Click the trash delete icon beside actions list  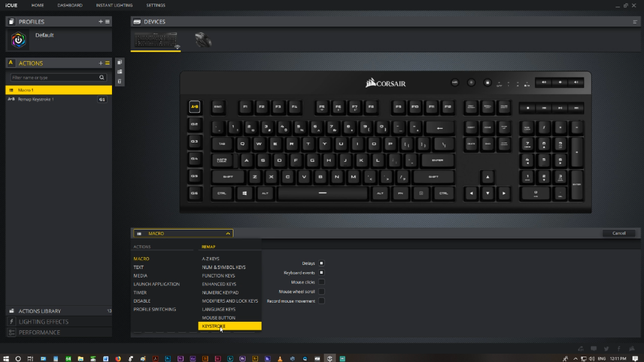pyautogui.click(x=120, y=81)
